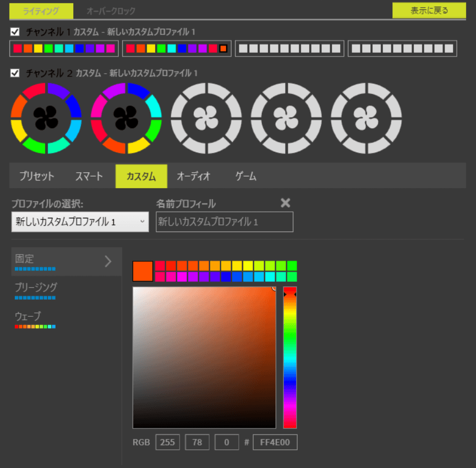Click the magenta left segment of second fan ring
This screenshot has height=468, width=476.
click(x=99, y=106)
